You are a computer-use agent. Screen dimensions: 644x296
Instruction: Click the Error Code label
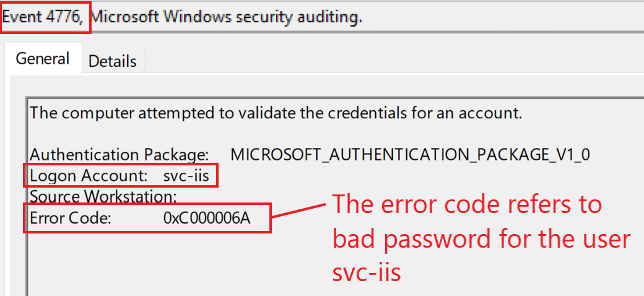pos(69,218)
